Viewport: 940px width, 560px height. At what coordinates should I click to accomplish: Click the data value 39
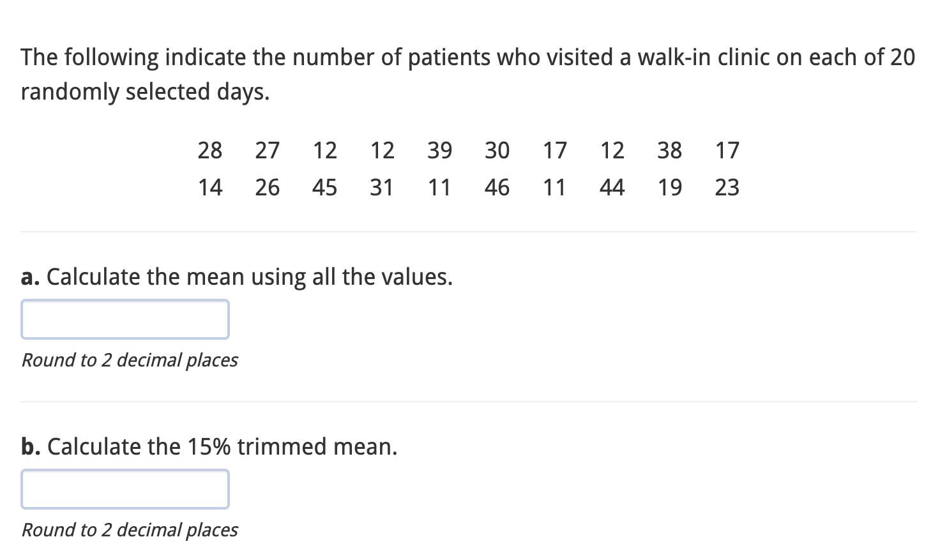coord(439,150)
